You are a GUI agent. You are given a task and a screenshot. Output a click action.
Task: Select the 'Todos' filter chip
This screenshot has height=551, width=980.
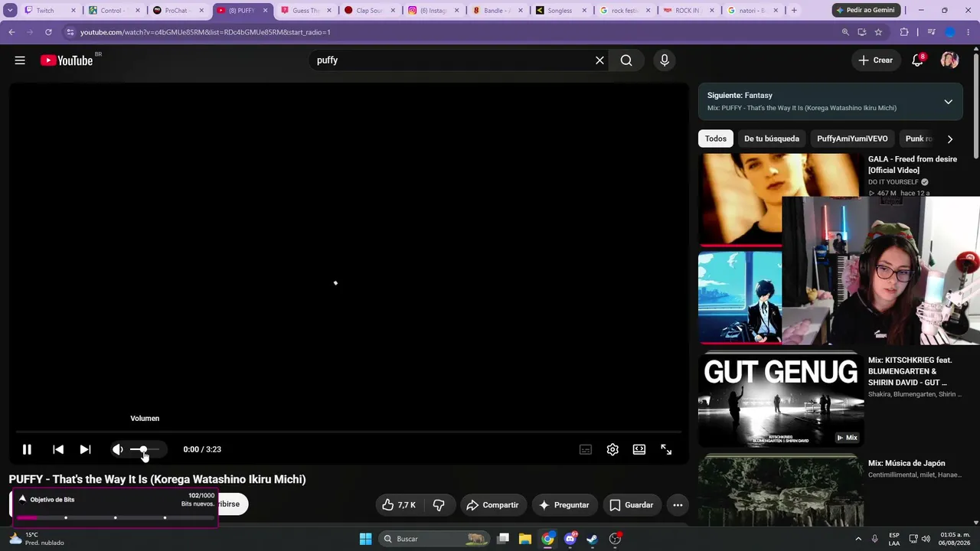[716, 139]
